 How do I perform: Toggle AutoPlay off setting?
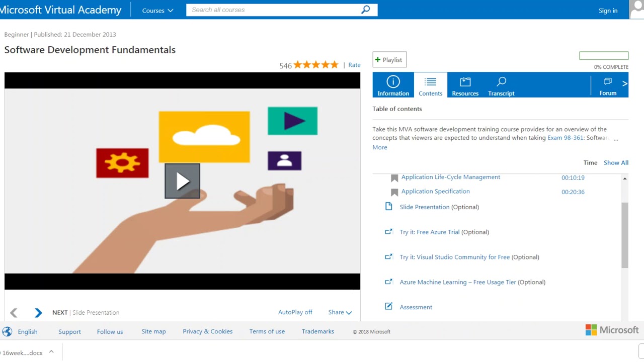[x=295, y=312]
